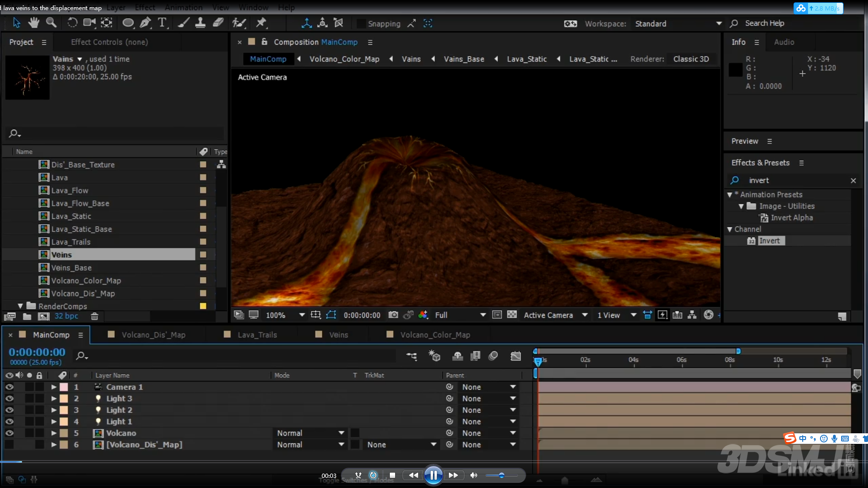
Task: Expand the Volcano layer properties
Action: click(x=54, y=433)
